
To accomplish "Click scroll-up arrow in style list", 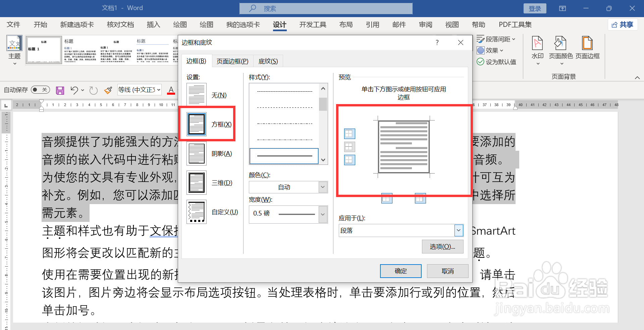I will [x=323, y=89].
